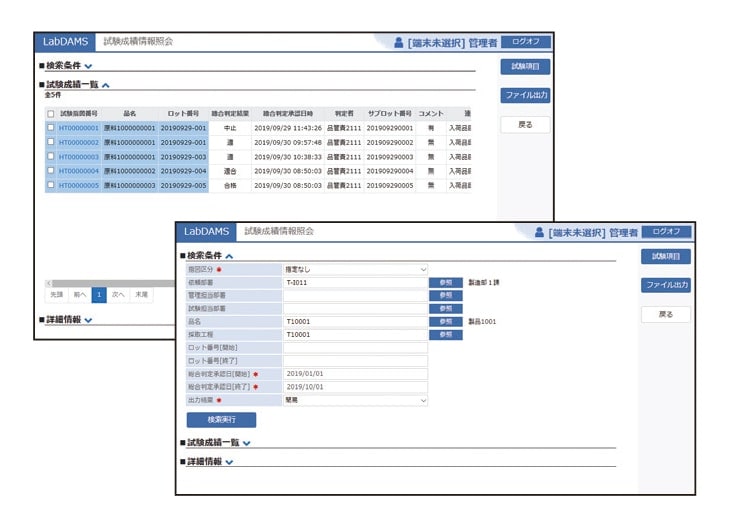Click the user icon in the front window header
Image resolution: width=730 pixels, height=522 pixels.
[x=538, y=232]
